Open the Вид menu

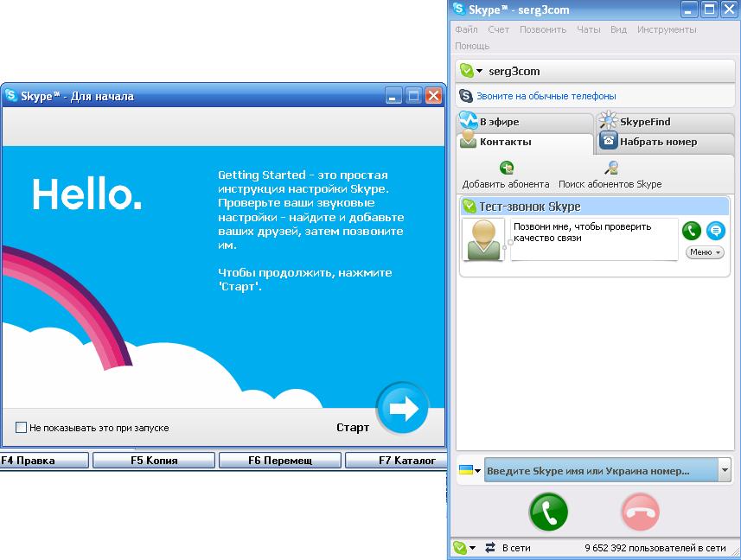point(618,29)
